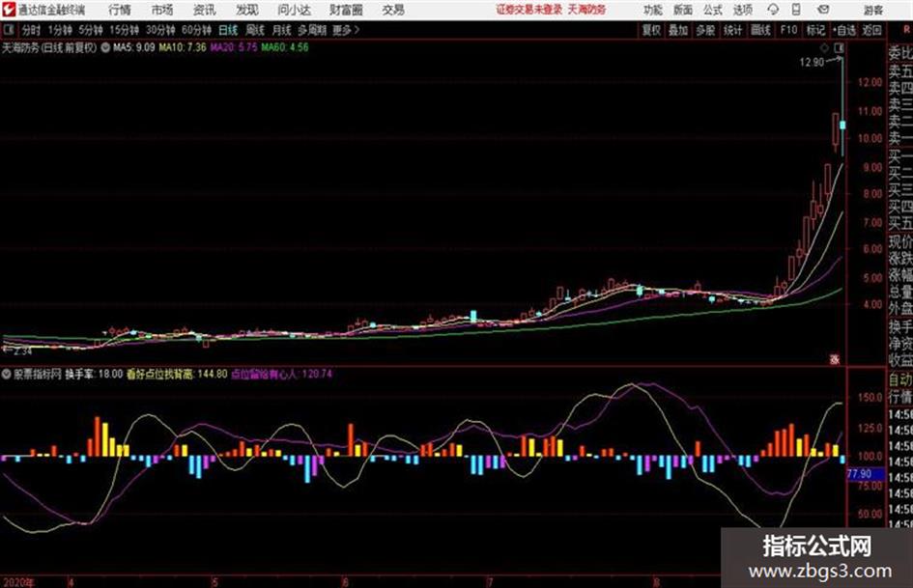Click the 通达信 red logo icon
Screen dimensions: 913x588
(9, 10)
